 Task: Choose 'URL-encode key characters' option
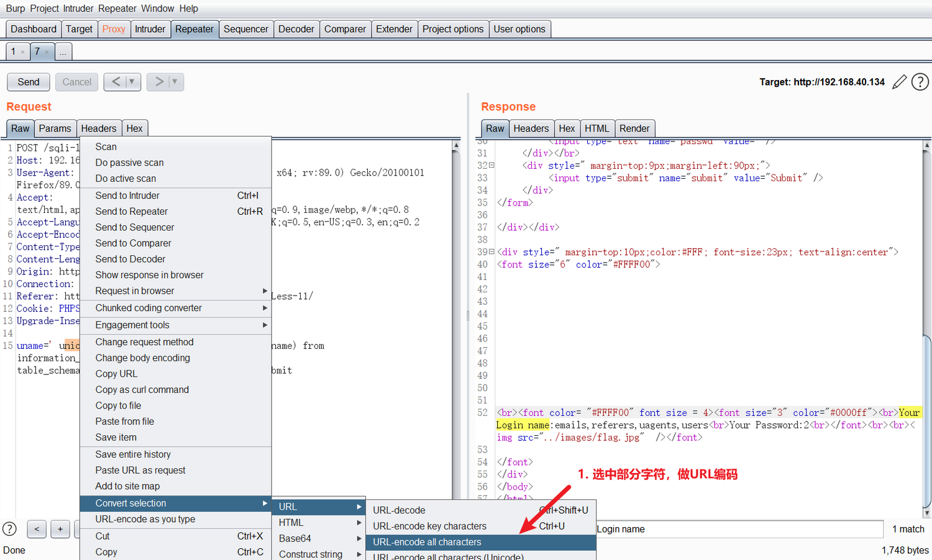pos(481,526)
